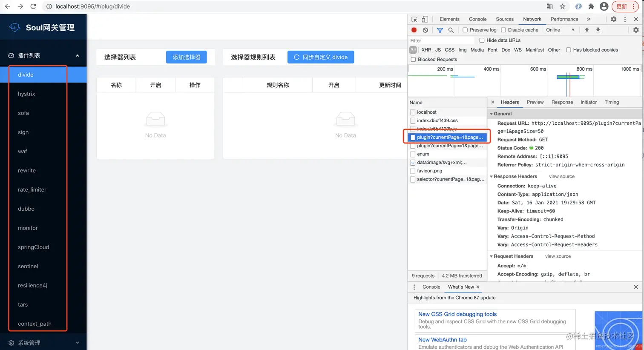Click the 同步自定义 divide button
This screenshot has width=644, height=350.
coord(321,57)
